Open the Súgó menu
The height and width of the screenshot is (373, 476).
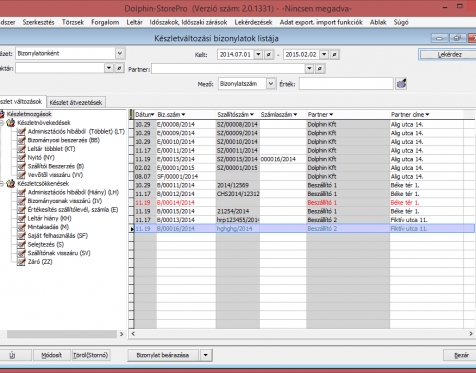pos(401,22)
